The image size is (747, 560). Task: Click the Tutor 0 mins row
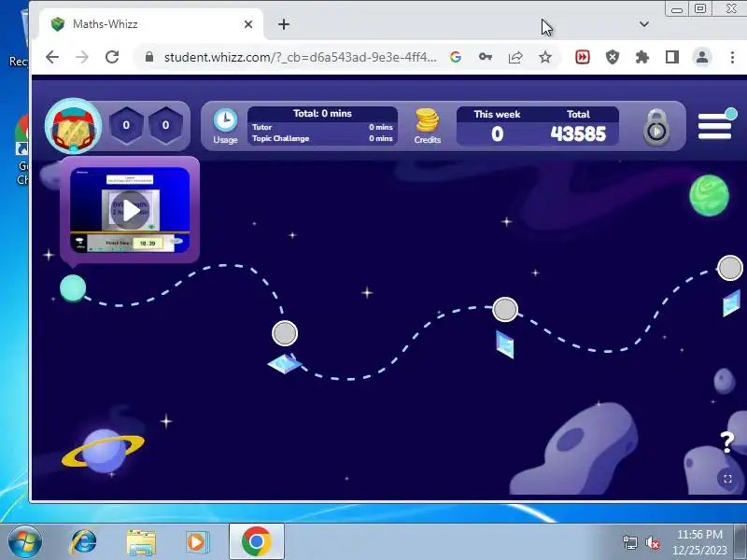pyautogui.click(x=322, y=127)
